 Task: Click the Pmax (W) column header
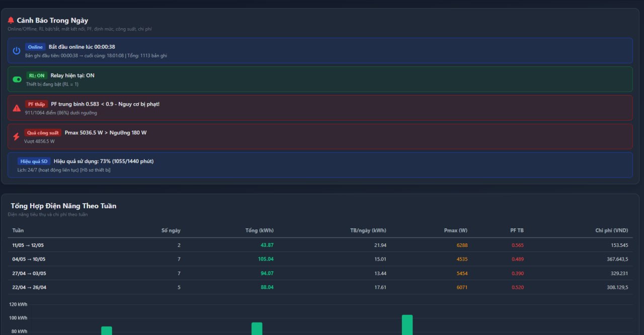click(456, 230)
